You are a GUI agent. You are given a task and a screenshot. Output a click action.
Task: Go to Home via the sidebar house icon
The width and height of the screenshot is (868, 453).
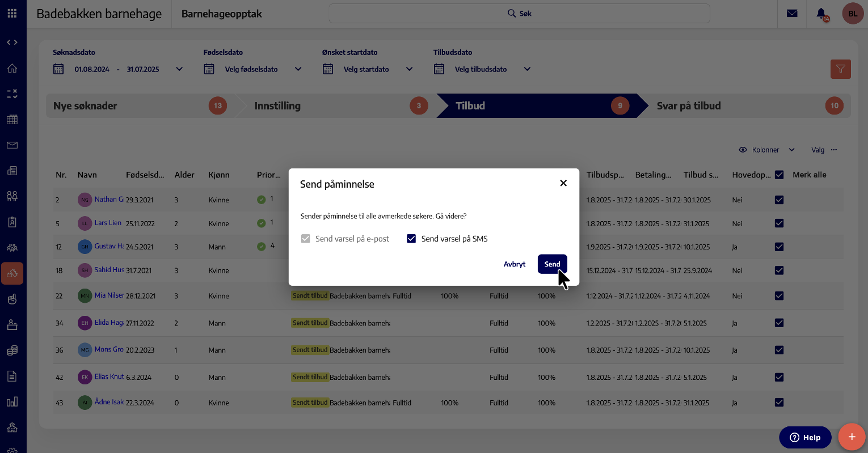click(x=12, y=69)
